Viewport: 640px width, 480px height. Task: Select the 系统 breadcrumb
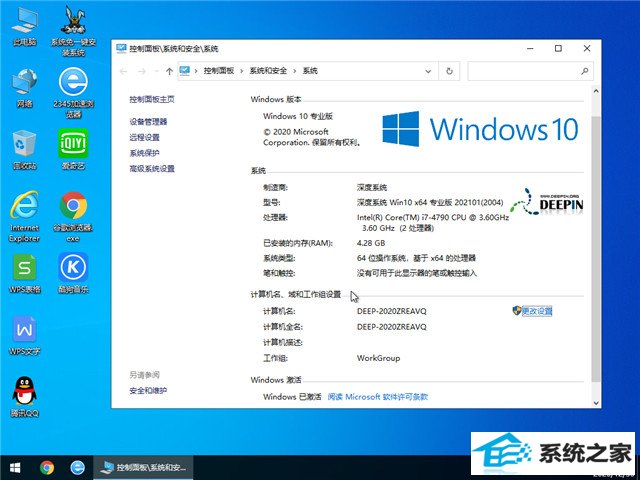click(x=310, y=71)
